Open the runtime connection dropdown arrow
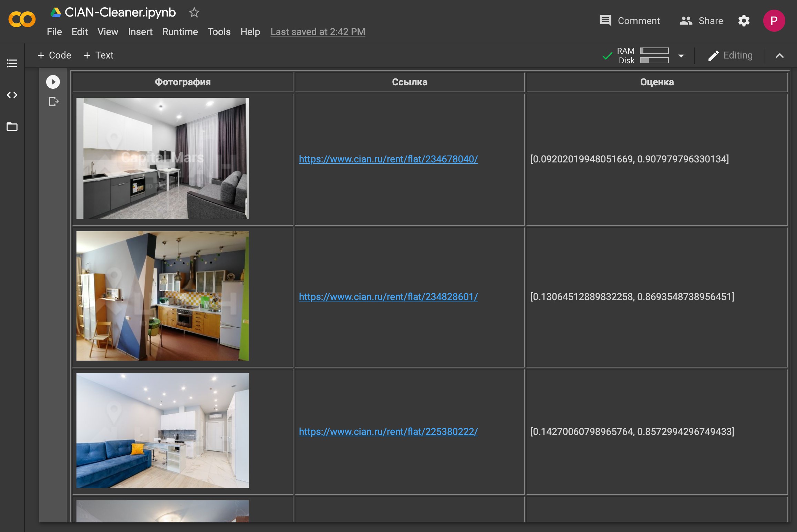Screen dimensions: 797x532 [x=681, y=56]
